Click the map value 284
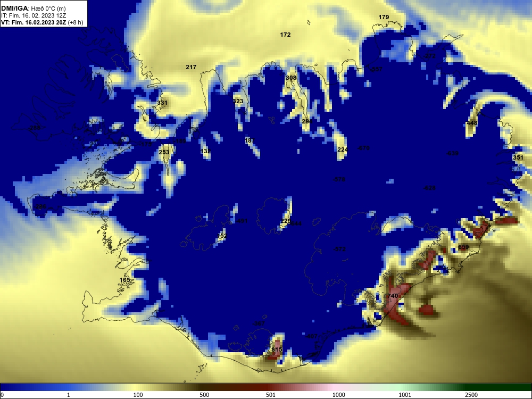This screenshot has width=532, height=399. [307, 121]
